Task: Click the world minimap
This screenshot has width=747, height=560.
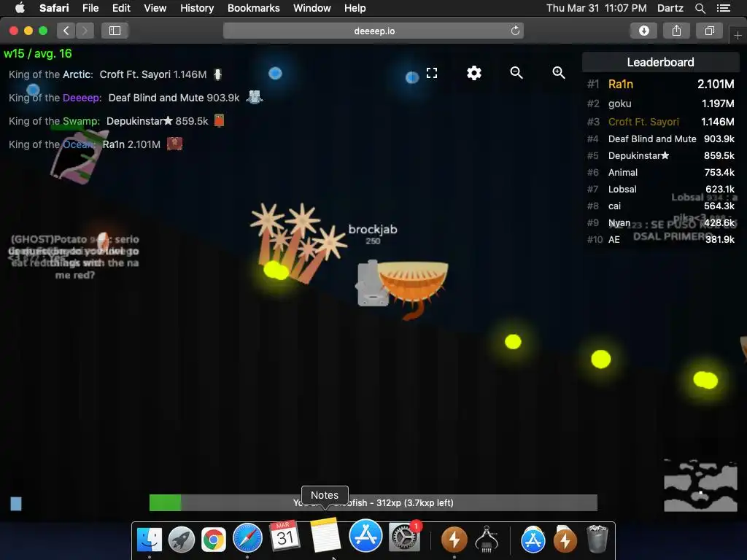Action: pyautogui.click(x=700, y=486)
